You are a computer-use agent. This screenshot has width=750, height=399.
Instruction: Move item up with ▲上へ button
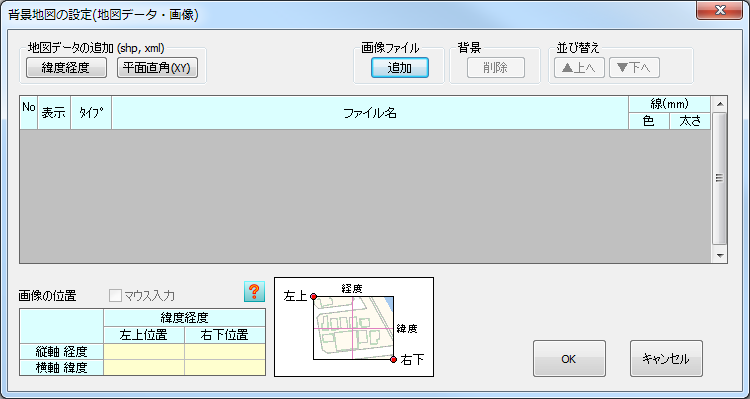pos(580,68)
